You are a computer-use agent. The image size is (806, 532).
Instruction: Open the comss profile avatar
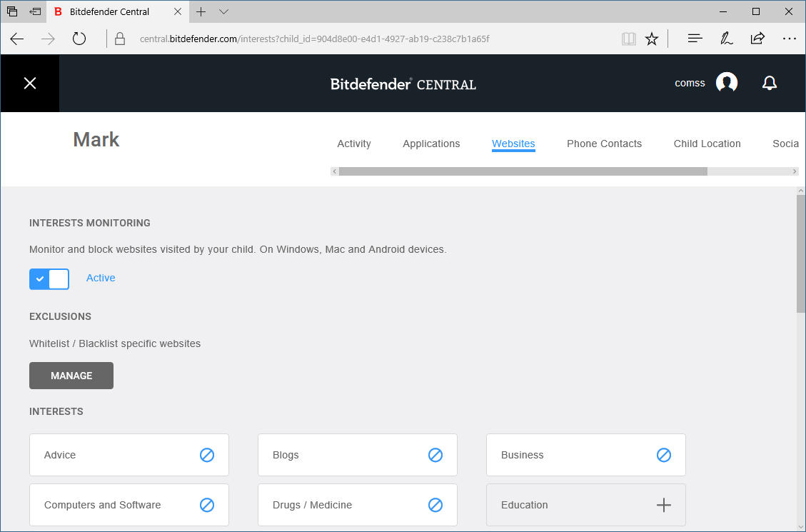[727, 82]
